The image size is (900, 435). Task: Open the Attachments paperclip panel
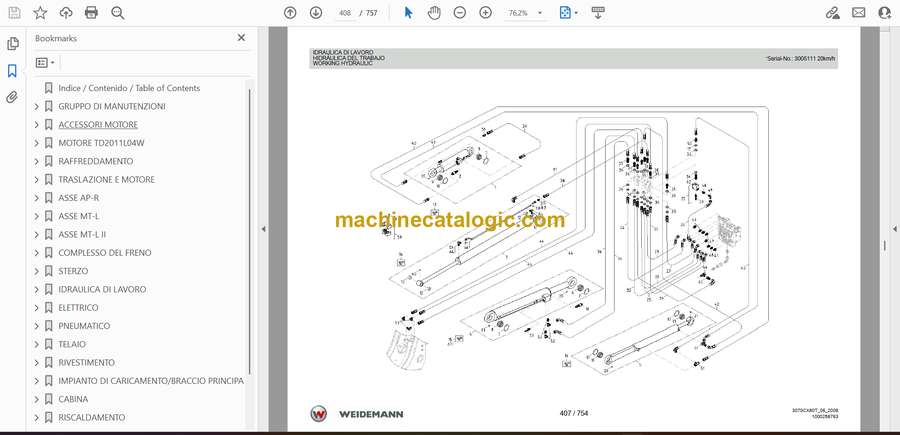click(x=12, y=97)
